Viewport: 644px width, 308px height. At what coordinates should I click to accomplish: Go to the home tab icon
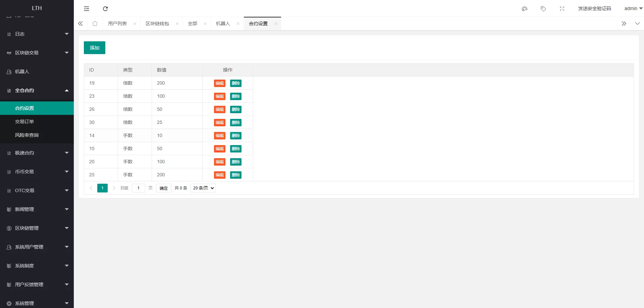click(95, 24)
